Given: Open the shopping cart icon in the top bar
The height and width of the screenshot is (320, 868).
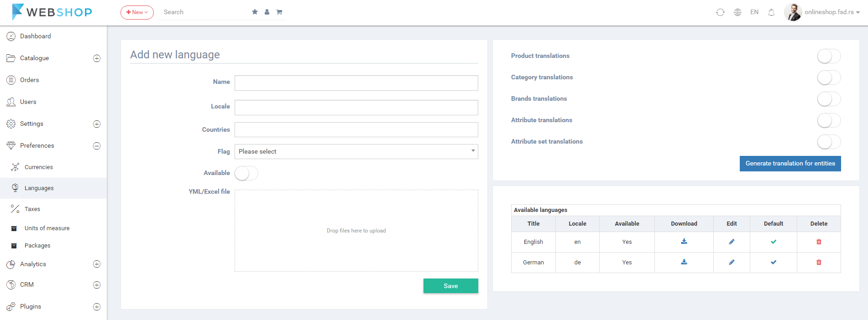Looking at the screenshot, I should [x=279, y=12].
